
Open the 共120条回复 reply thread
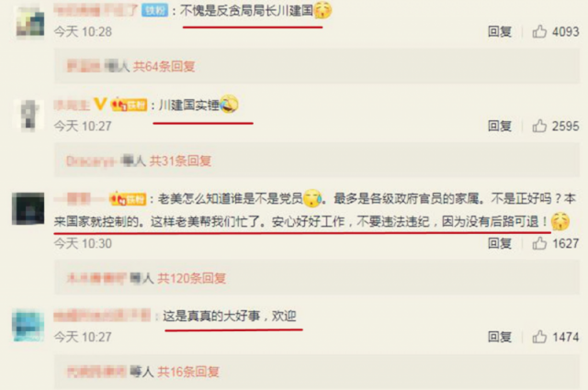tap(192, 278)
